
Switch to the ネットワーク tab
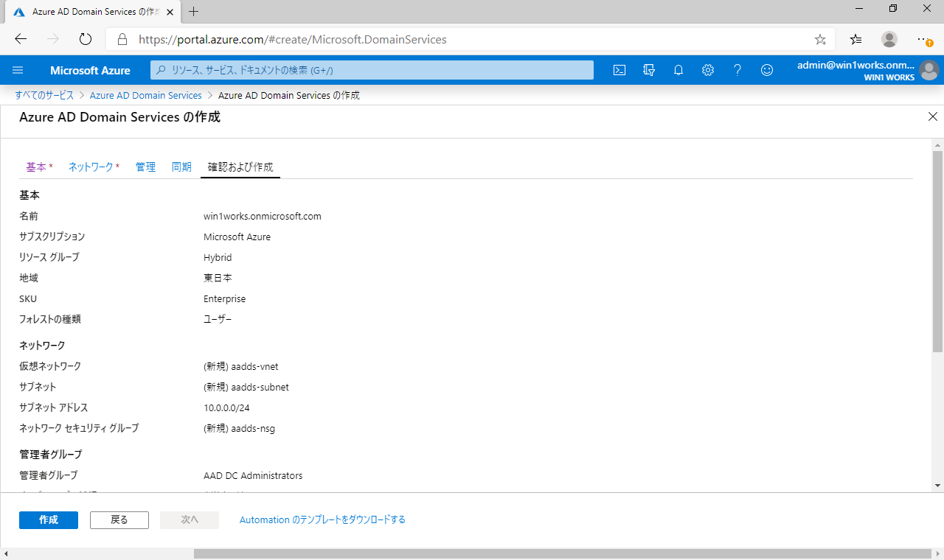point(94,167)
